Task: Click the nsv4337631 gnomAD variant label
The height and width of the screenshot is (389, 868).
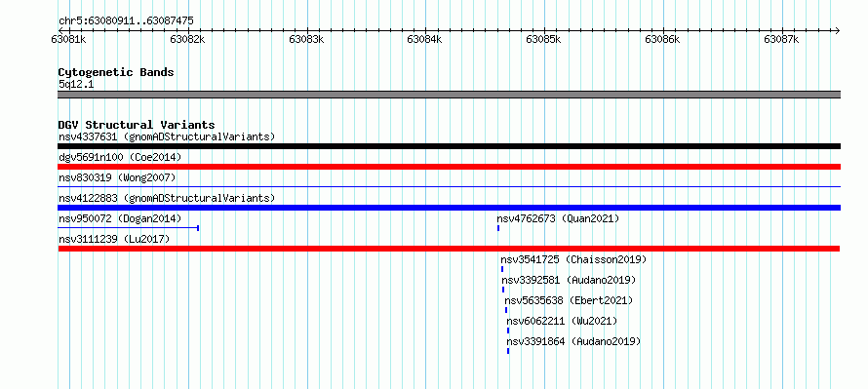Action: tap(167, 136)
